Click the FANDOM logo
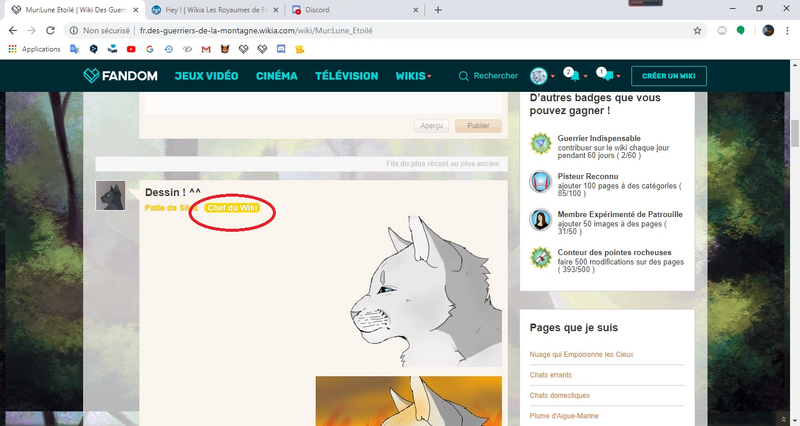 click(x=119, y=76)
